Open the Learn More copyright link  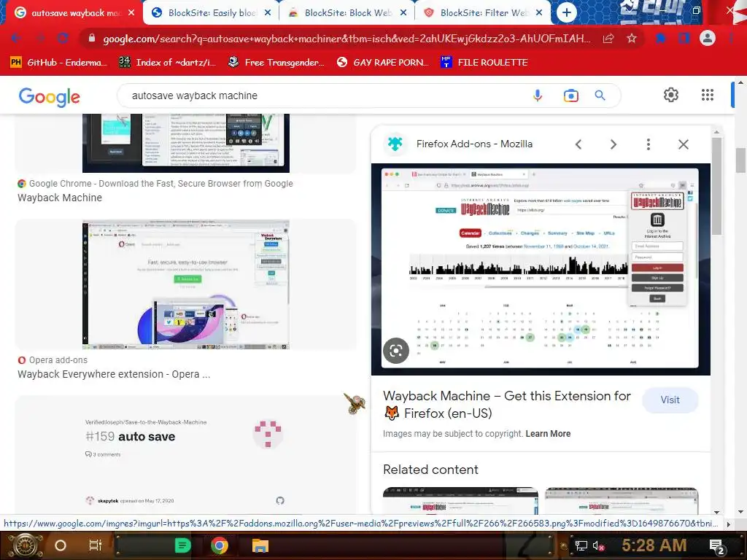548,434
